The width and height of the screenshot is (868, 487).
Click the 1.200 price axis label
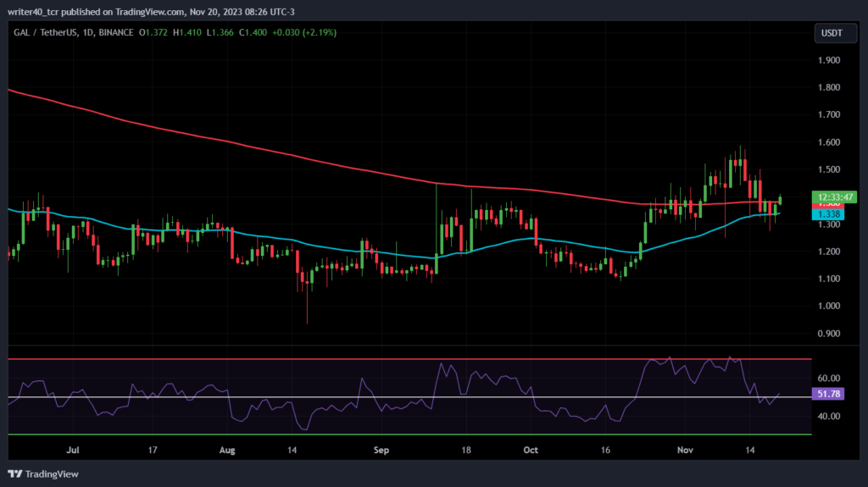pyautogui.click(x=829, y=252)
